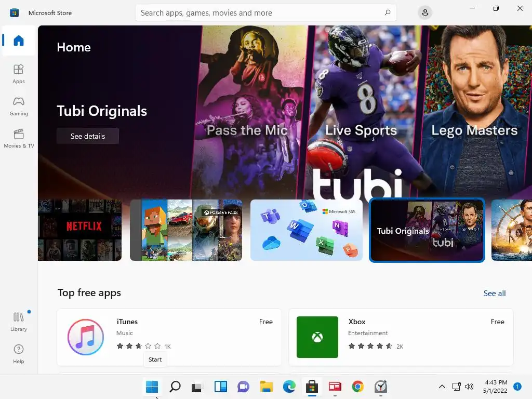Image resolution: width=532 pixels, height=399 pixels.
Task: Switch to Movies & TV section
Action: pyautogui.click(x=19, y=138)
